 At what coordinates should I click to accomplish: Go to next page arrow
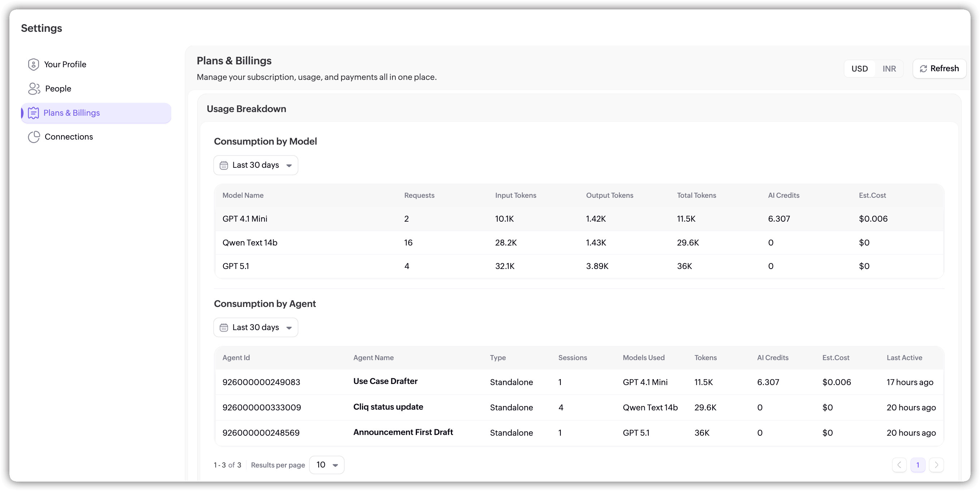coord(936,465)
